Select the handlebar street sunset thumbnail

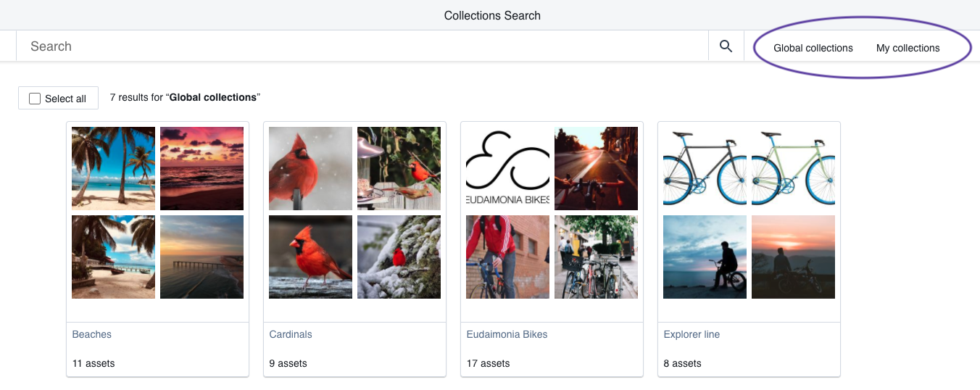(596, 169)
